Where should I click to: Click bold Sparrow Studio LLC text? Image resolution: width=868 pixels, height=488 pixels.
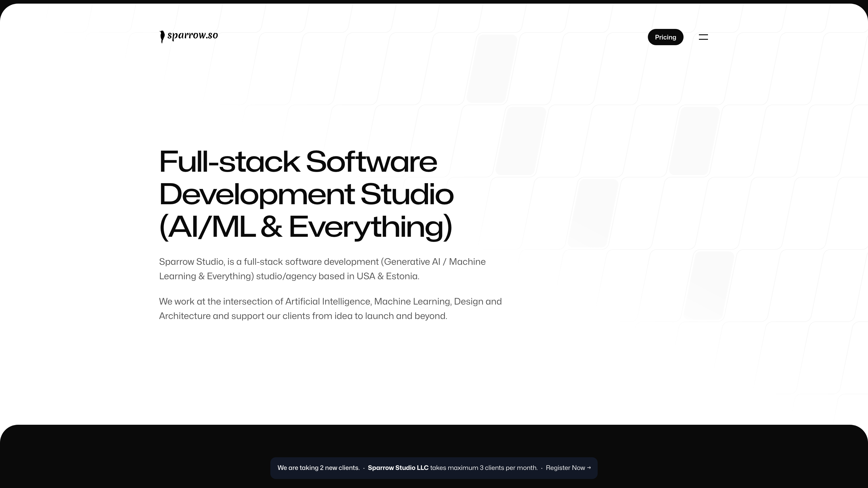(398, 468)
